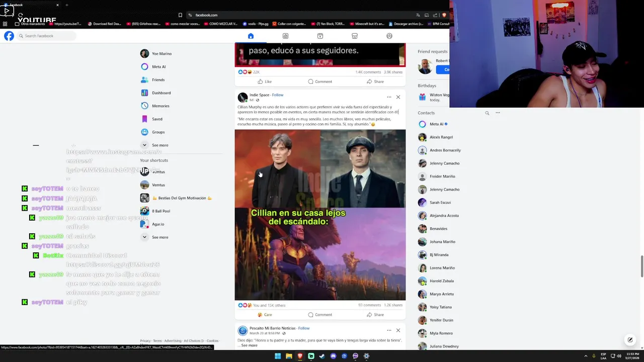Open contacts options three-dot menu
Viewport: 644px width, 362px height.
click(498, 113)
